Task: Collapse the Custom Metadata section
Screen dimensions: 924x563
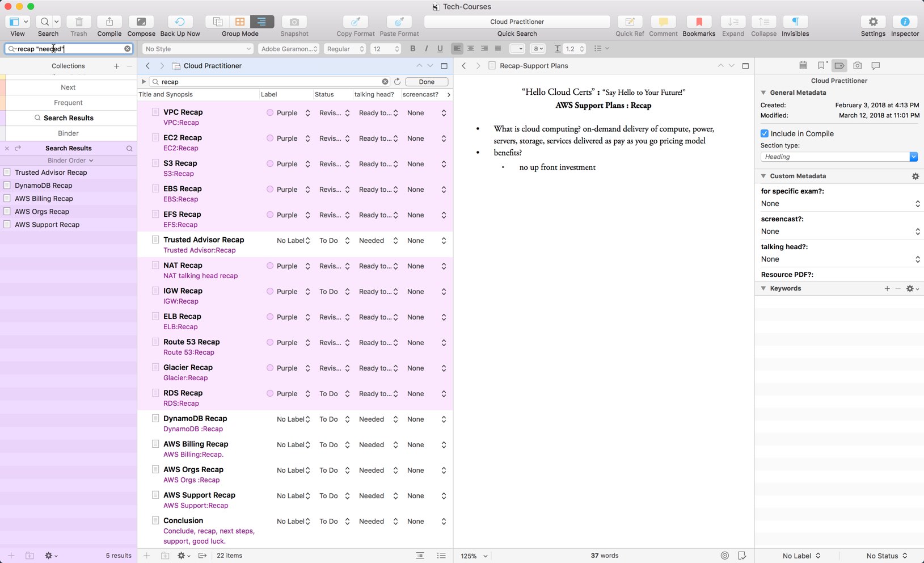Action: point(763,177)
